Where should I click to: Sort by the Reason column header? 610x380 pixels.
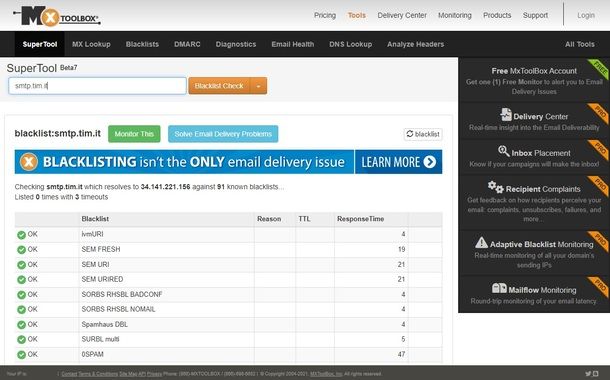269,219
